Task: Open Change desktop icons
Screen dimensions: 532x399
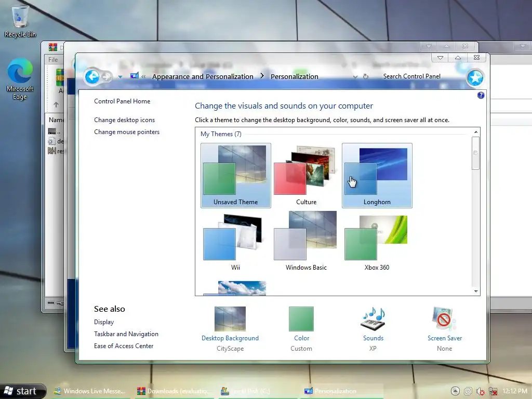Action: [x=124, y=120]
